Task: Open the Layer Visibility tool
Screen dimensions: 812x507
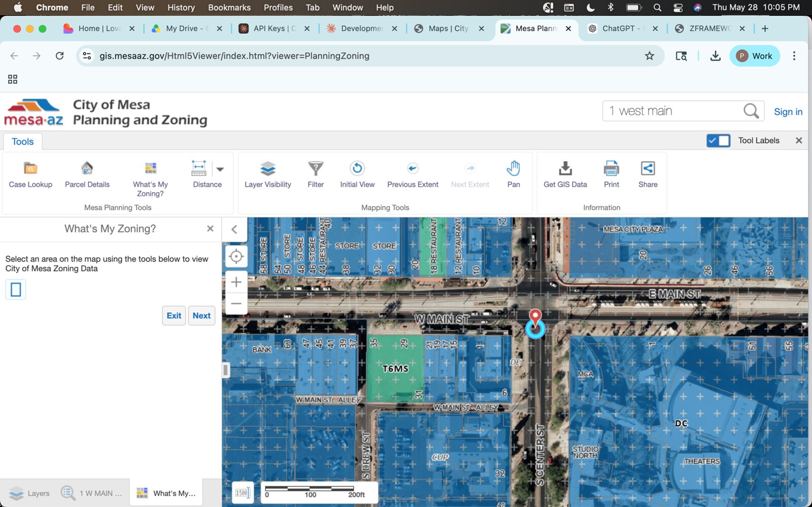Action: coord(267,174)
